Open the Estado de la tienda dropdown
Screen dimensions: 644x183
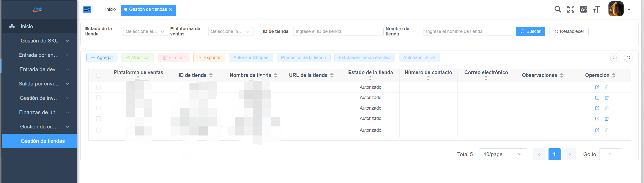click(x=145, y=31)
